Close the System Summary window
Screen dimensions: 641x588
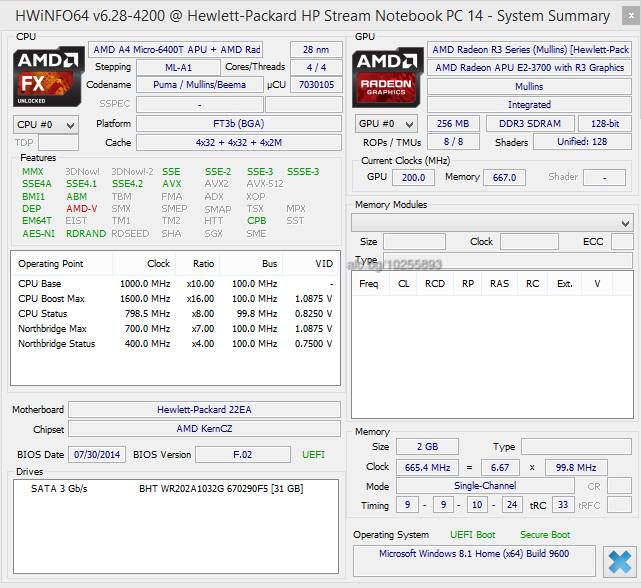coord(631,16)
